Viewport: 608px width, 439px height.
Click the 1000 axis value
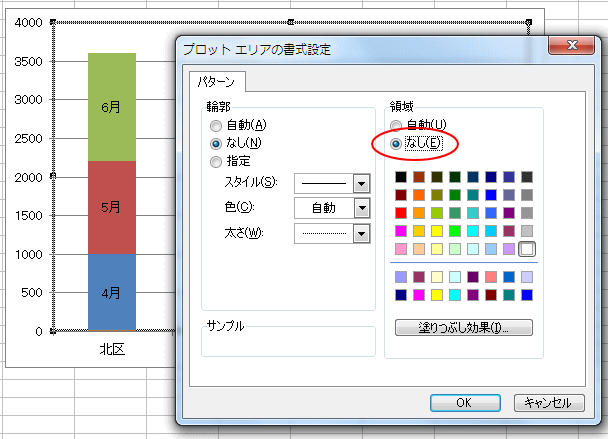coord(28,255)
